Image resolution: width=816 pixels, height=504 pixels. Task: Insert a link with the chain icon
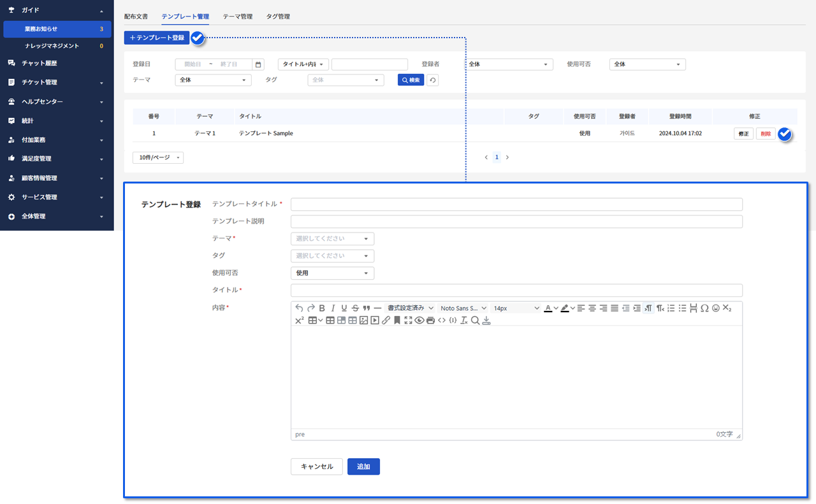[386, 320]
